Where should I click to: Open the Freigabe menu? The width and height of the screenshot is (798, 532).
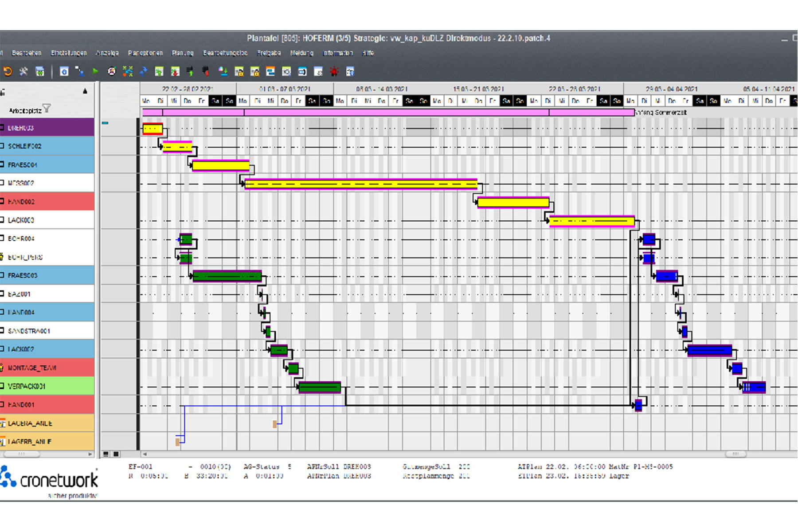tap(269, 53)
